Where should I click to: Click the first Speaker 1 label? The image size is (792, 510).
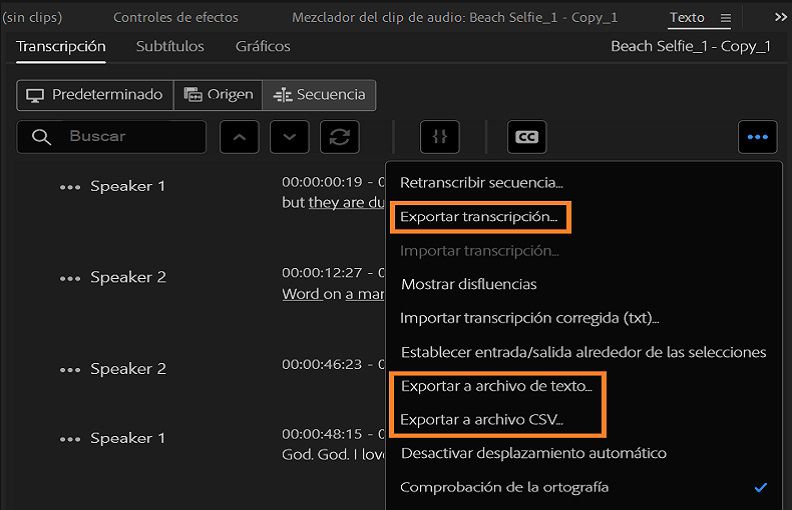tap(128, 186)
